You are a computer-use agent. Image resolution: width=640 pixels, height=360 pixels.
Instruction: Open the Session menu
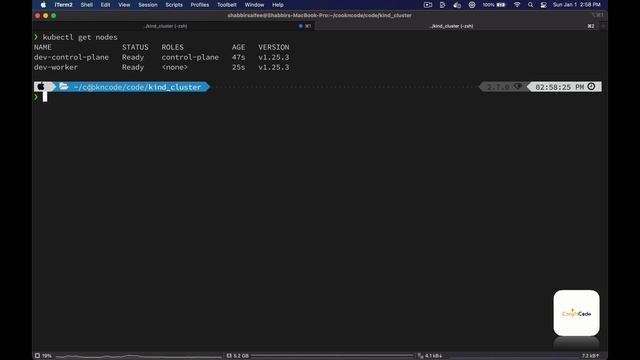(148, 5)
